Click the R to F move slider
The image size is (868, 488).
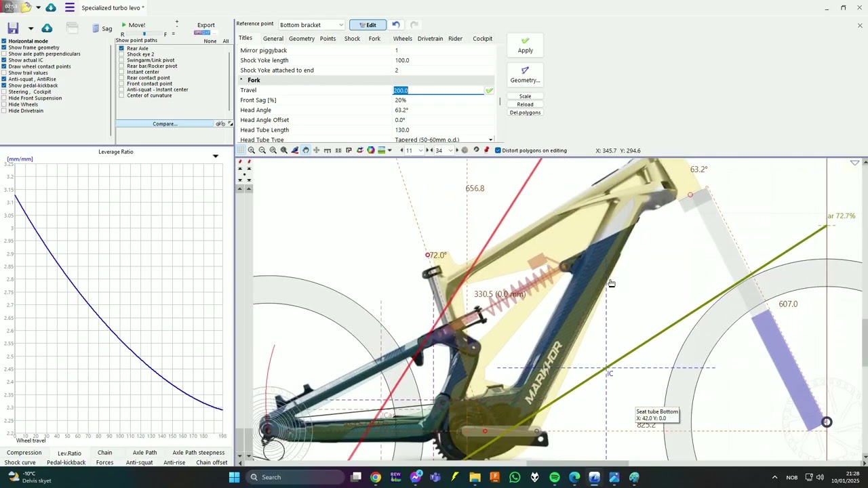(x=144, y=34)
